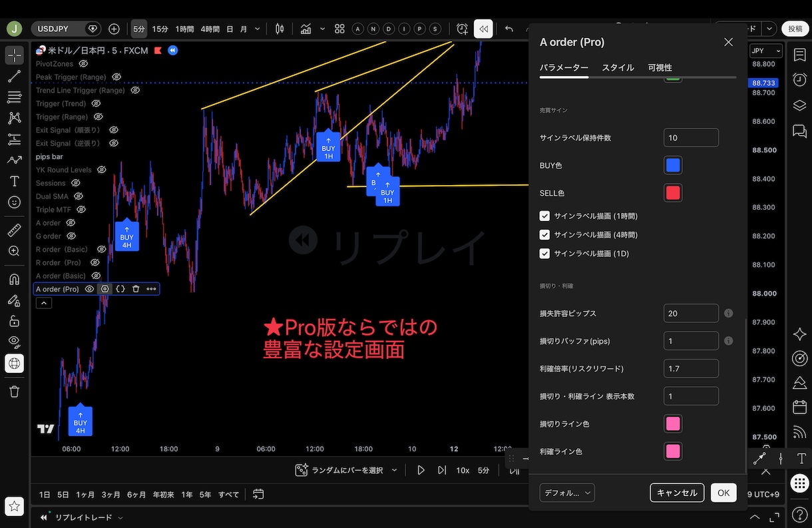The image size is (812, 528).
Task: Open the デフォルト defaults dropdown
Action: pyautogui.click(x=567, y=493)
